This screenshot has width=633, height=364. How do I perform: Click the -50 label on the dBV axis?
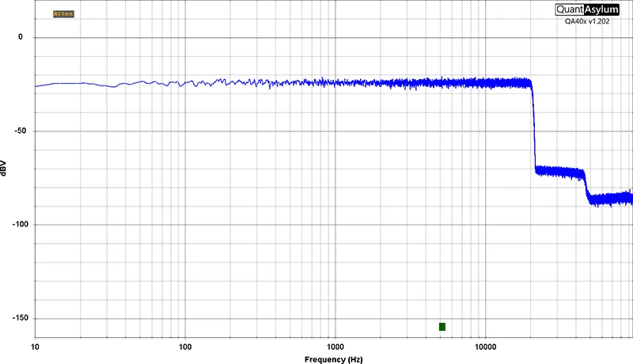pyautogui.click(x=20, y=131)
